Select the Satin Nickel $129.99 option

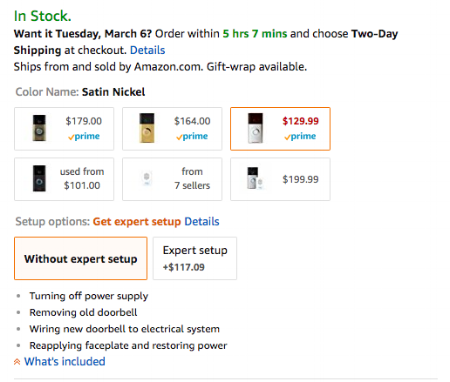(x=280, y=129)
